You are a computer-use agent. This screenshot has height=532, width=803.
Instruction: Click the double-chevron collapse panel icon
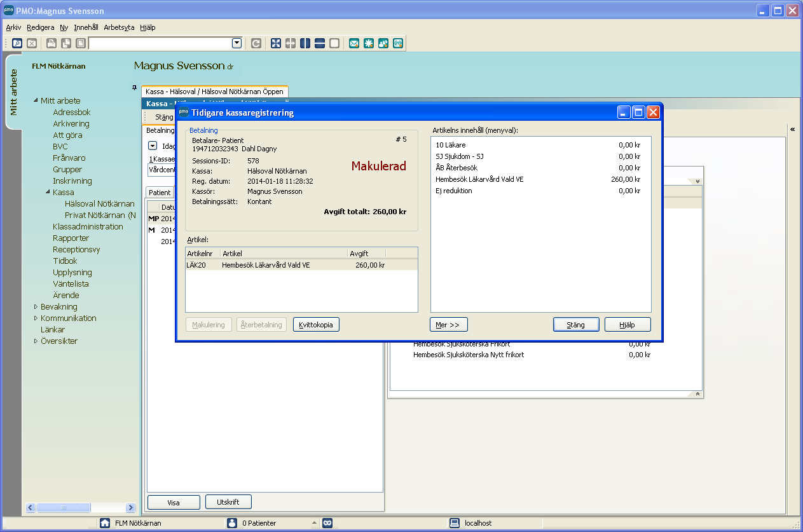pyautogui.click(x=792, y=129)
